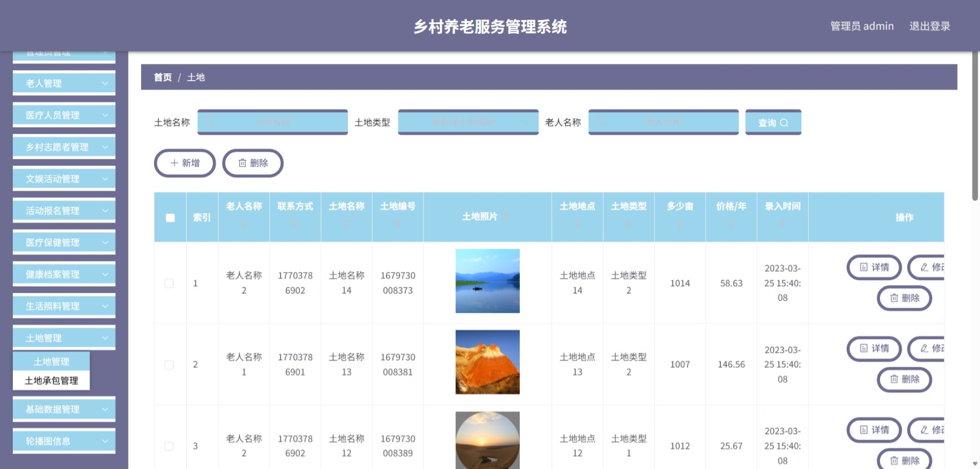Click the trash icon for 土地名称14 row
The height and width of the screenshot is (469, 980).
(x=894, y=298)
